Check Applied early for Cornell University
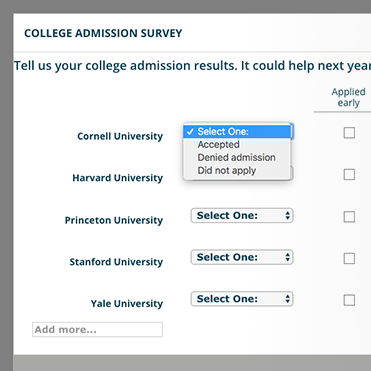371x371 pixels. 349,133
